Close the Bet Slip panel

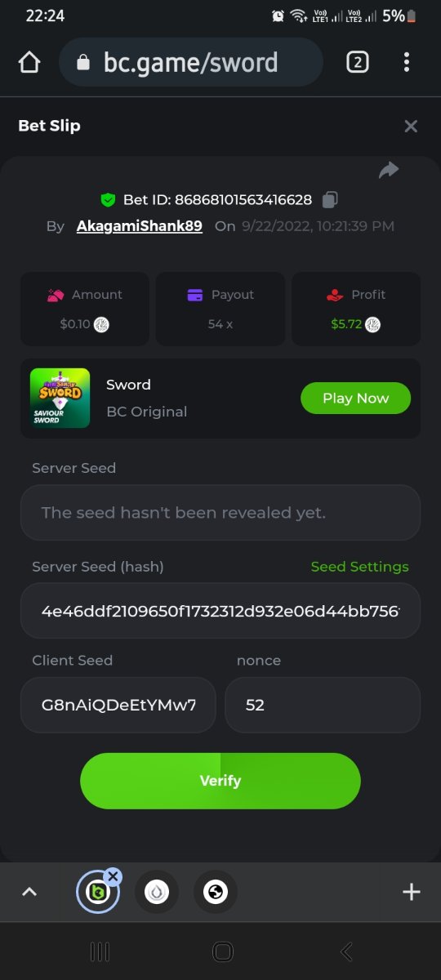click(x=411, y=126)
